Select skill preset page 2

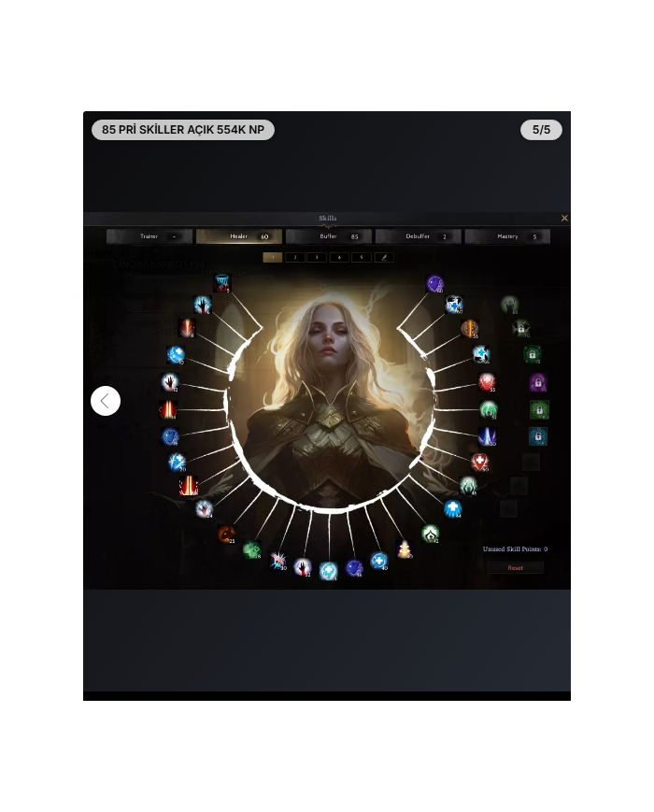click(x=294, y=257)
